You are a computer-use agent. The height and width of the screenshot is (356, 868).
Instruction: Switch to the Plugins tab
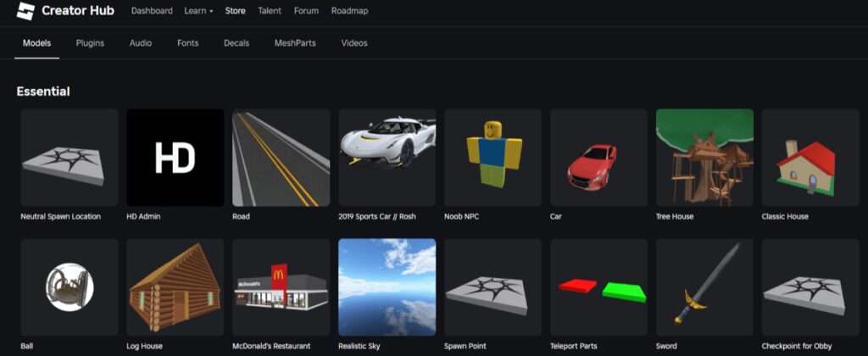pos(90,42)
